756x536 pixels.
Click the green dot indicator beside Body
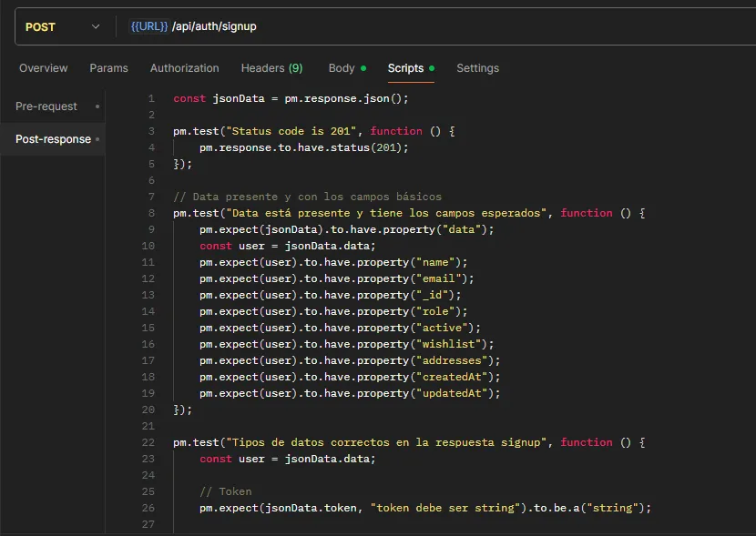[x=363, y=68]
